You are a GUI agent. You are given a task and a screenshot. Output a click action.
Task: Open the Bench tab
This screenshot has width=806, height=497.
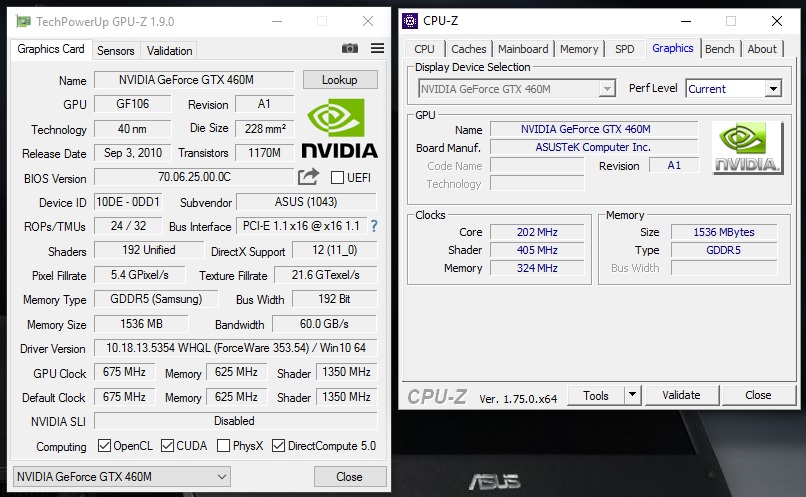(x=720, y=49)
